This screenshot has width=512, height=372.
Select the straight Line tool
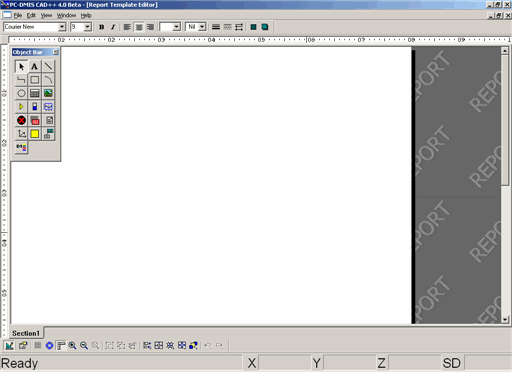pyautogui.click(x=48, y=66)
